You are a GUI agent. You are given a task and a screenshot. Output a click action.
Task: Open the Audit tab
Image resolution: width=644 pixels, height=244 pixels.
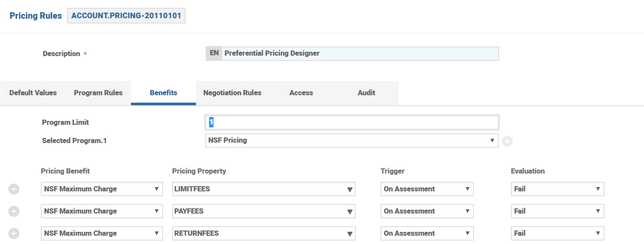pyautogui.click(x=366, y=93)
